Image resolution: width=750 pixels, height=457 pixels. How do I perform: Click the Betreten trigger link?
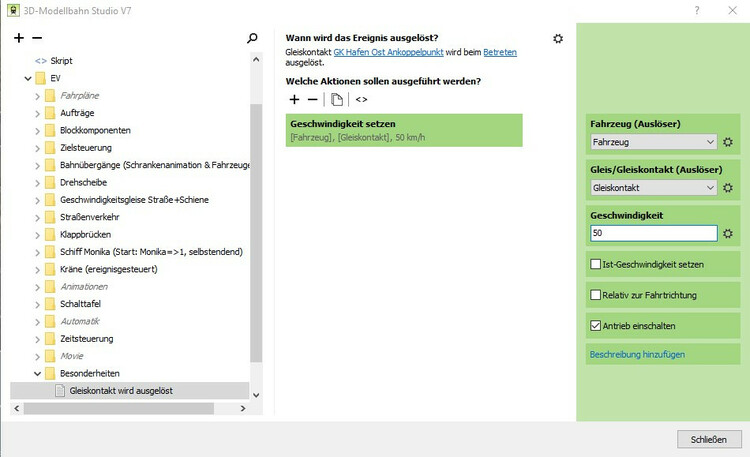click(x=500, y=52)
